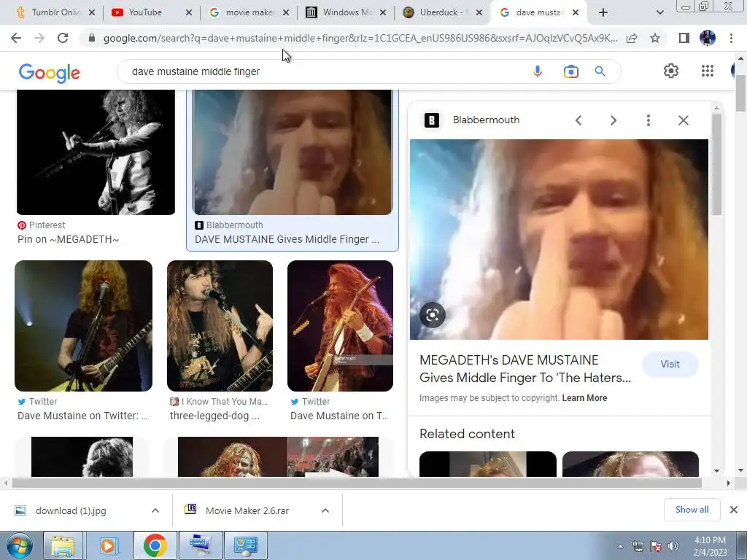Open preview panel more options menu
747x560 pixels.
(648, 120)
